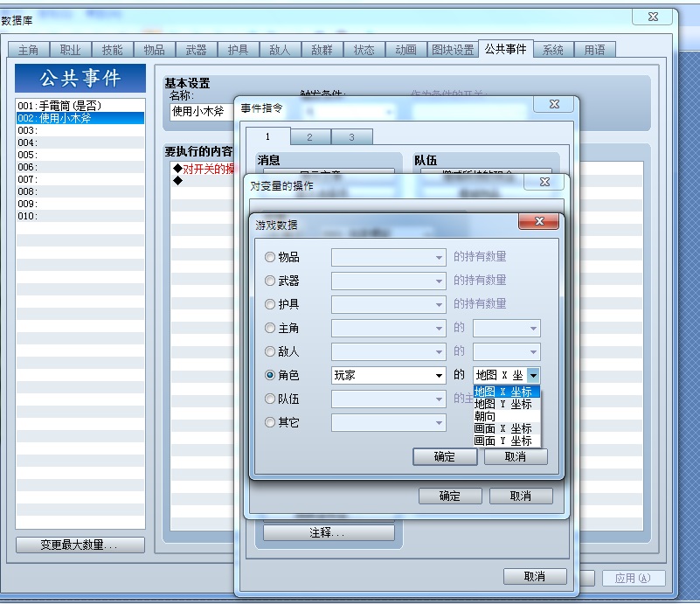700x604 pixels.
Task: Close the 游戏数据 dialog
Action: tap(539, 221)
